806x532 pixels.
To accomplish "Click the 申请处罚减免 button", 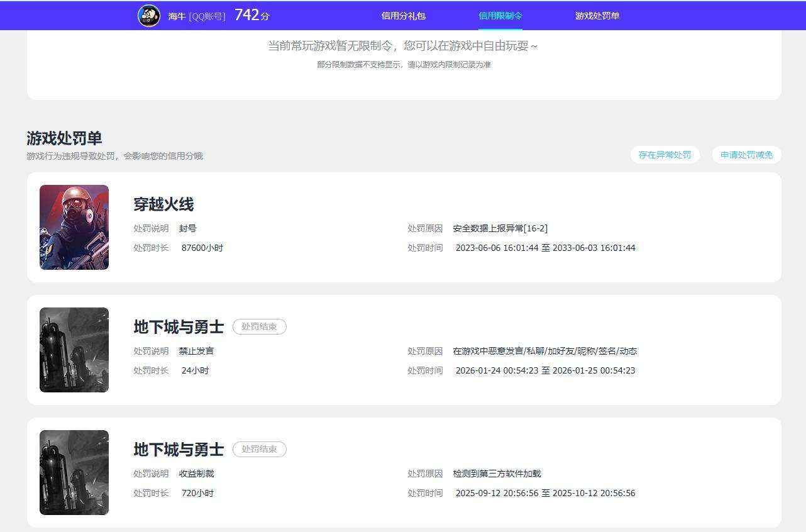I will 747,155.
